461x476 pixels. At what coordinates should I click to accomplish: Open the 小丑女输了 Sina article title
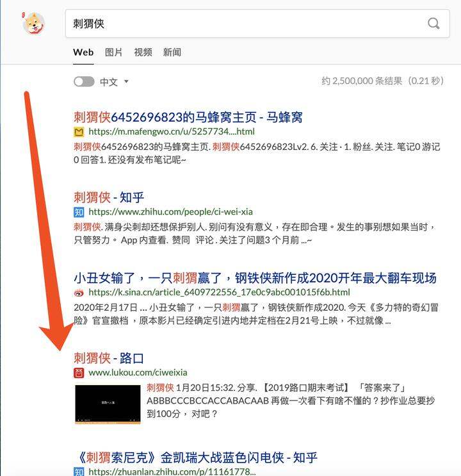(x=255, y=278)
